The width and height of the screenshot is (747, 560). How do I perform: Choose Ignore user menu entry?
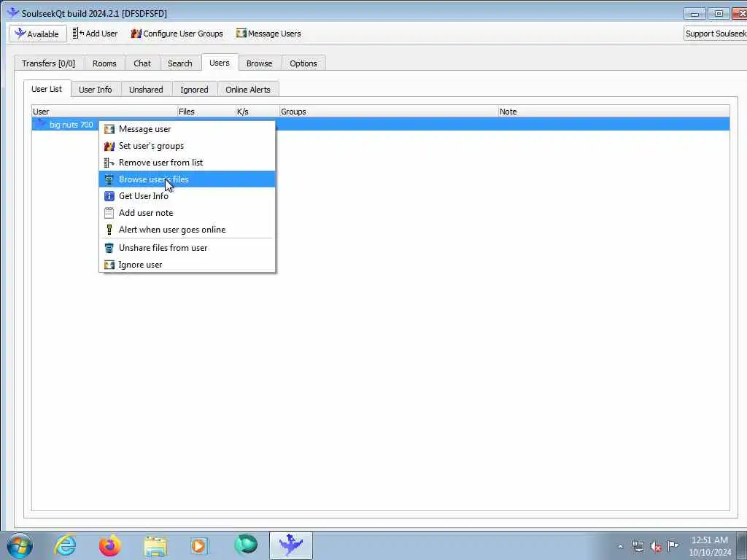(187, 264)
